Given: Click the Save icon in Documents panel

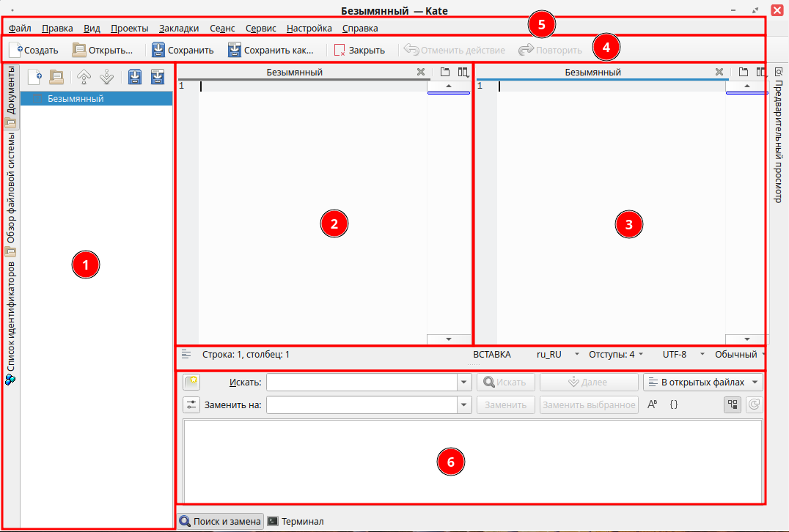Looking at the screenshot, I should pos(134,76).
